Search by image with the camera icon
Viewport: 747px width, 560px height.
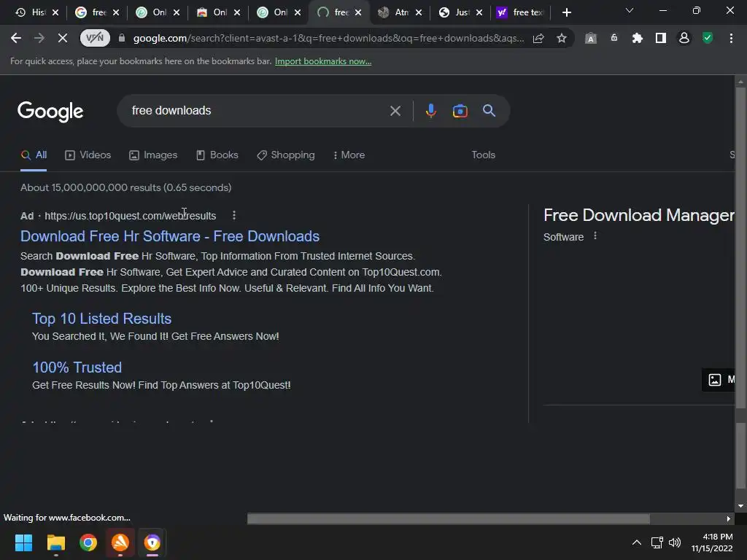pyautogui.click(x=460, y=111)
